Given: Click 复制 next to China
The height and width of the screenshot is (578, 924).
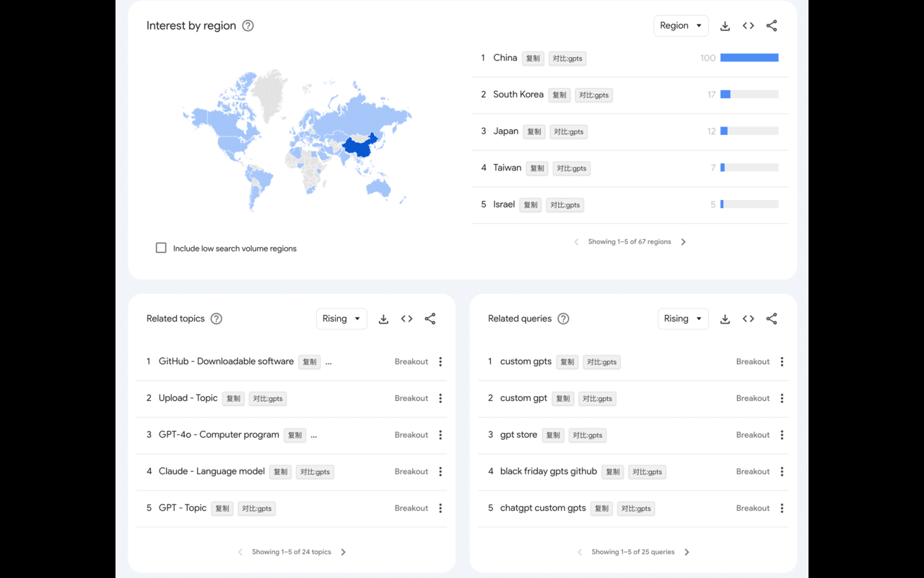Looking at the screenshot, I should click(533, 58).
